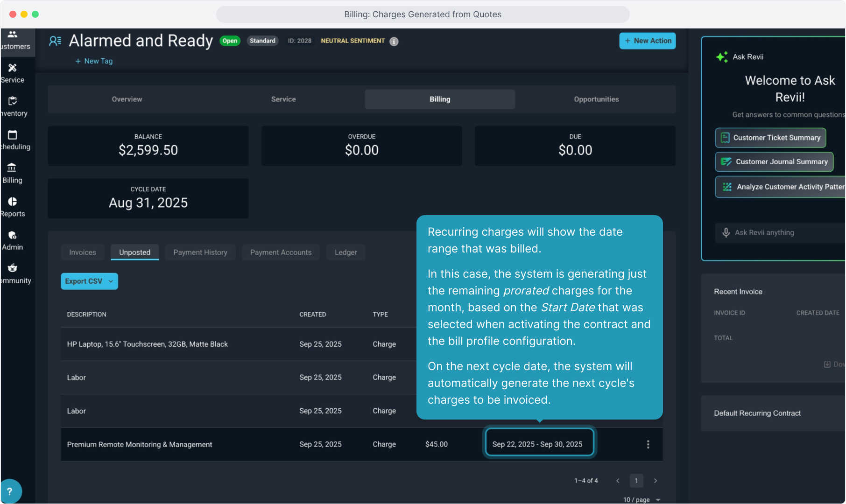This screenshot has height=504, width=846.
Task: Open row options for Premium Remote Monitoring
Action: [648, 444]
